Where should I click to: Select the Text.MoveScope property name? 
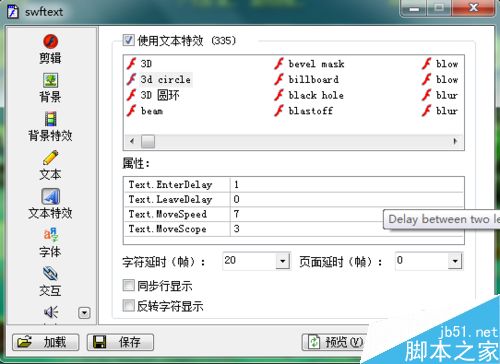[x=167, y=229]
